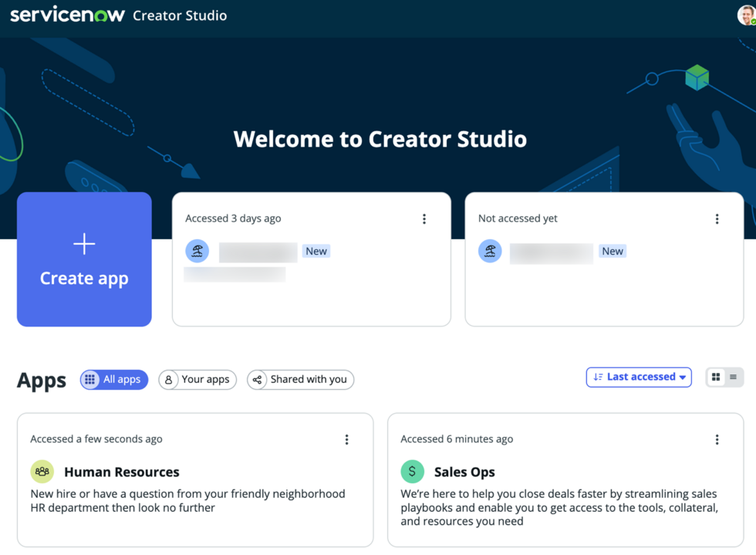Open the Sales Ops card options menu
The image size is (756, 555).
(x=717, y=439)
